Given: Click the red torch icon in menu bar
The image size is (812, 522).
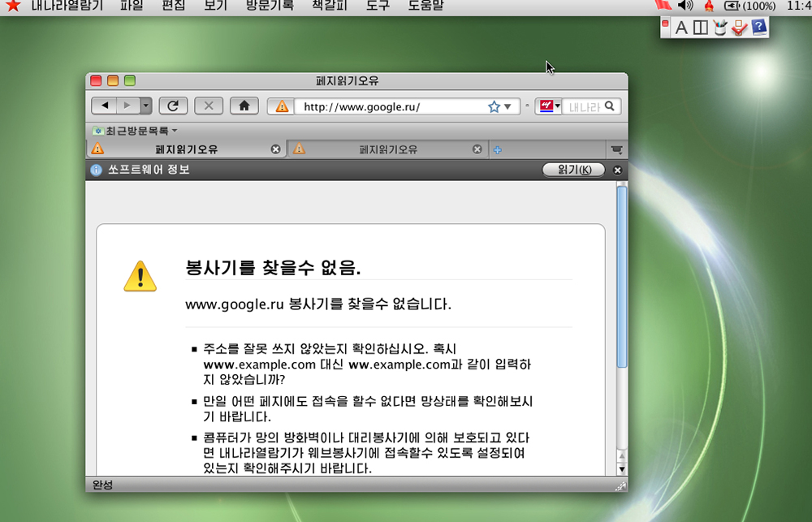Looking at the screenshot, I should [709, 6].
